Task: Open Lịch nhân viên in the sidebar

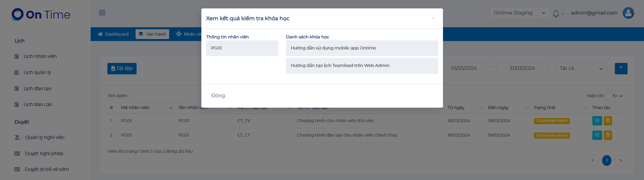Action: pyautogui.click(x=40, y=56)
